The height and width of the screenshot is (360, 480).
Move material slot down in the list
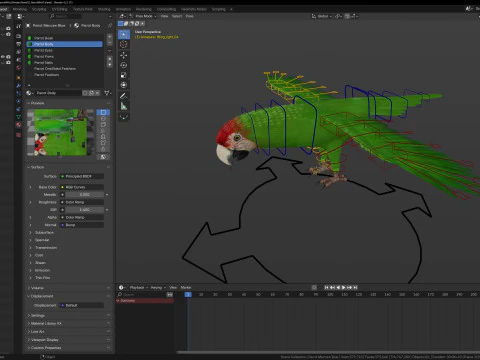[110, 65]
